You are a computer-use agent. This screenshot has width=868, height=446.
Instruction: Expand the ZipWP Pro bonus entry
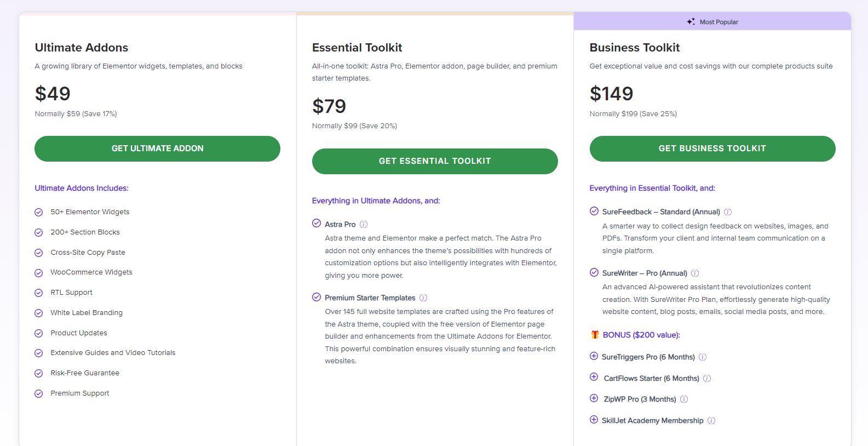(x=594, y=399)
